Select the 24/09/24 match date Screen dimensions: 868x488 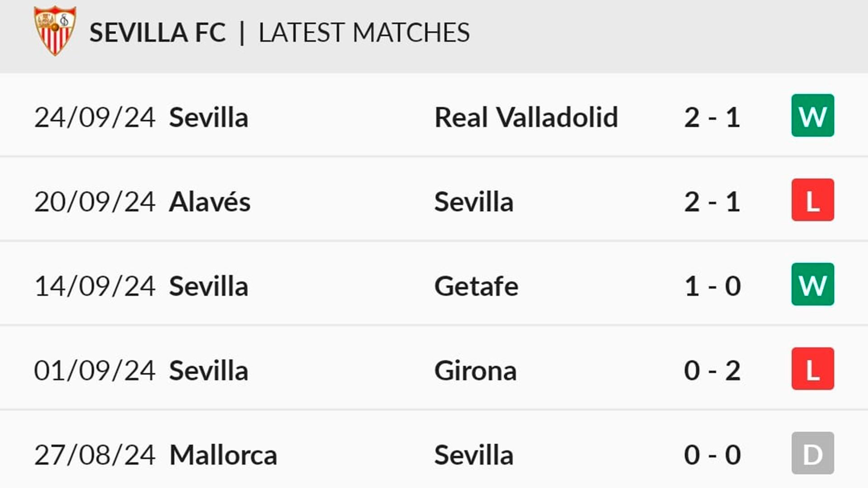(x=95, y=117)
